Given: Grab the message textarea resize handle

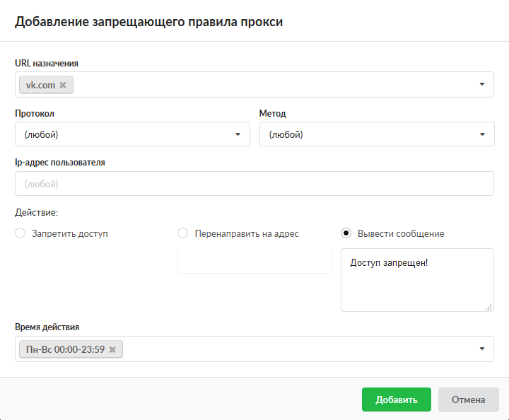Looking at the screenshot, I should 488,307.
